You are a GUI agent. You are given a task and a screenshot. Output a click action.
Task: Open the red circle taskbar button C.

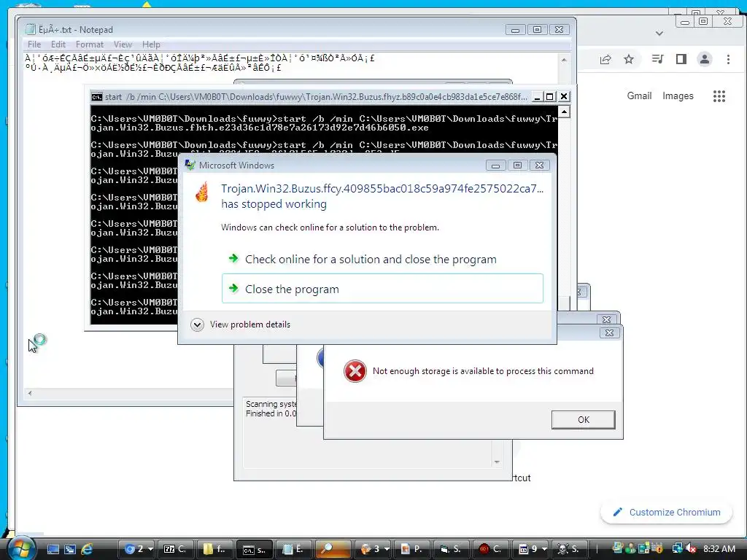click(491, 549)
